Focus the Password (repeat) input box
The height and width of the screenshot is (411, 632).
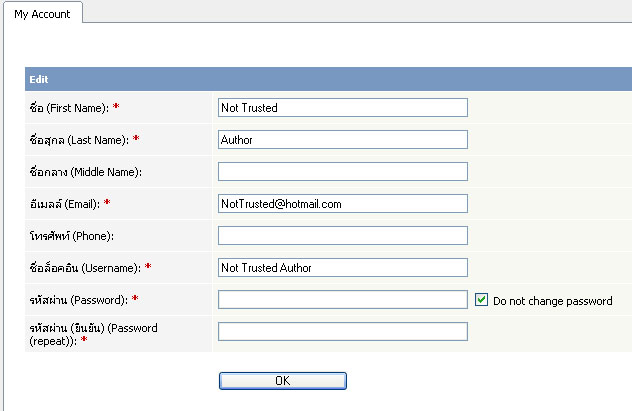(343, 332)
